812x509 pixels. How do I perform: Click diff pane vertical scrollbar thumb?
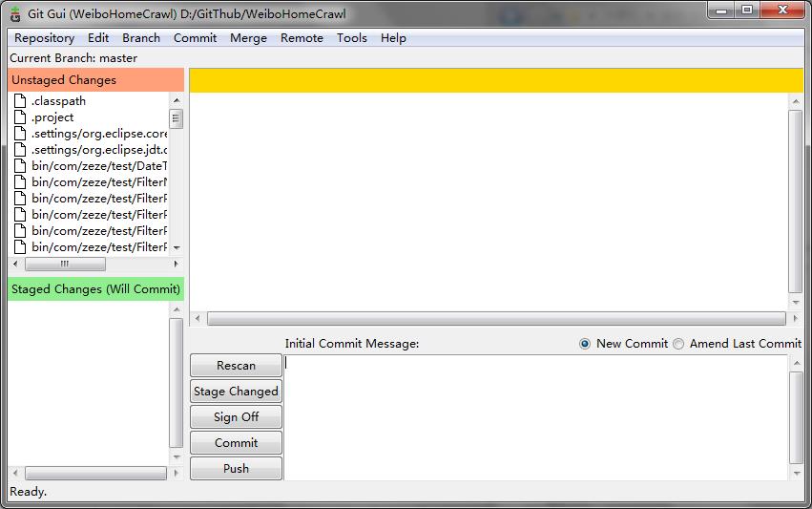[796, 201]
